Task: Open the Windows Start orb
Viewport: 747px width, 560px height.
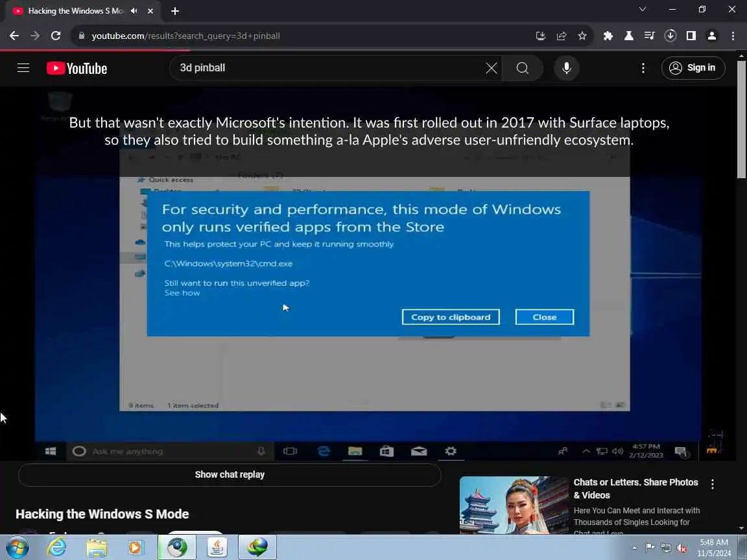Action: [x=17, y=548]
